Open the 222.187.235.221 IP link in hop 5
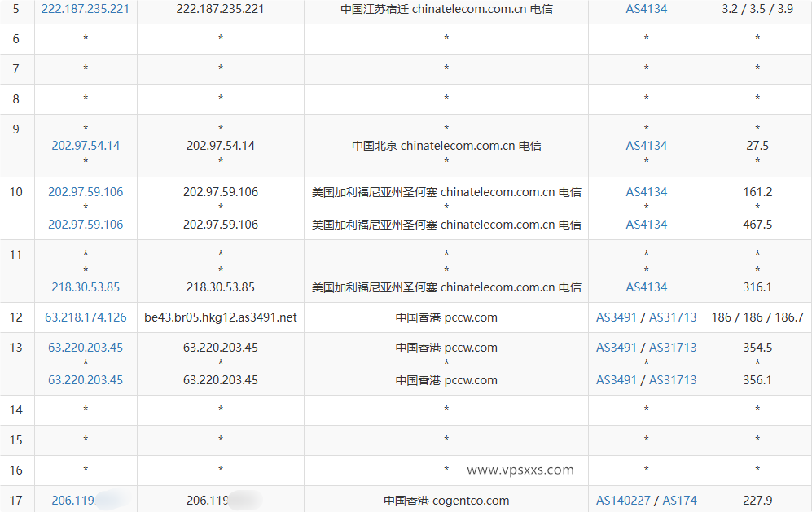This screenshot has width=812, height=512. tap(86, 9)
